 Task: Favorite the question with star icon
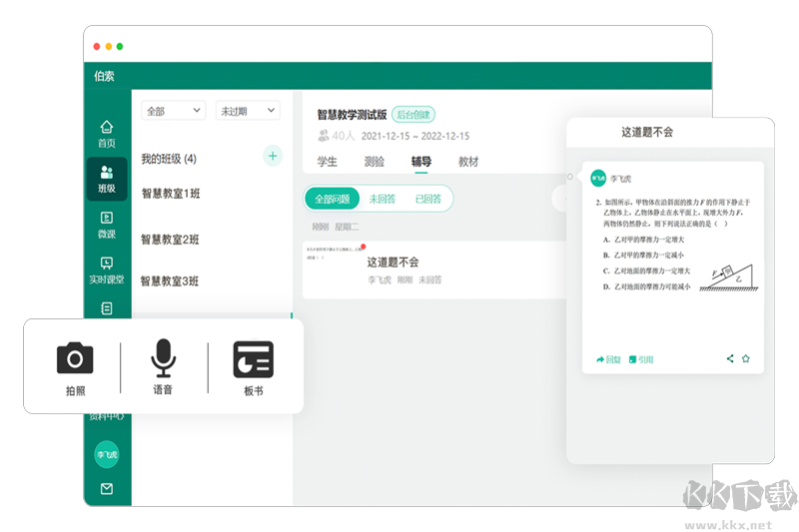click(745, 358)
